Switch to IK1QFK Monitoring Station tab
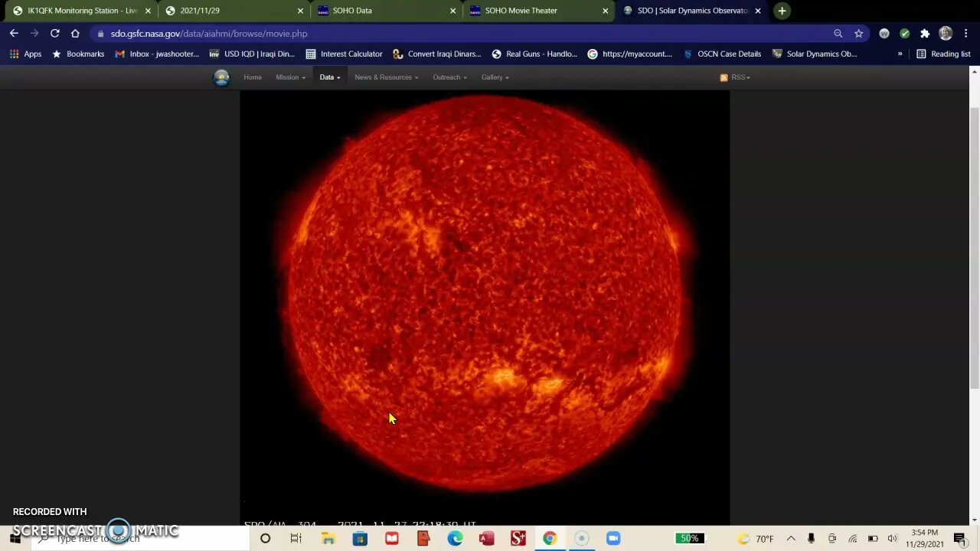The height and width of the screenshot is (551, 980). [x=77, y=11]
